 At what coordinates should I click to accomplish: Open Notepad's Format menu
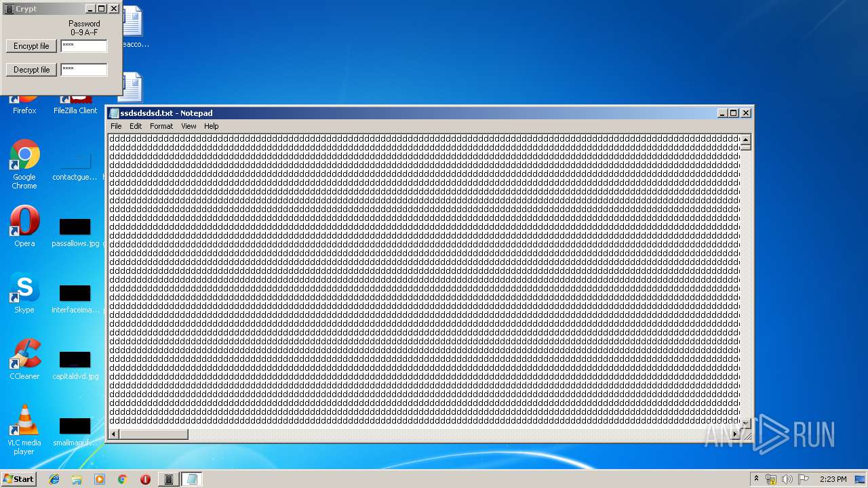click(161, 126)
